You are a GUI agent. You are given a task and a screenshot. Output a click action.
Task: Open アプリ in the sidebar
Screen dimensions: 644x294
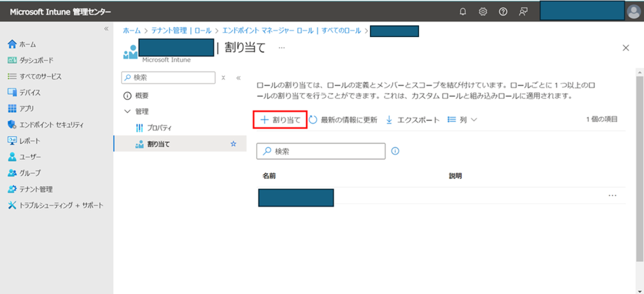point(21,108)
